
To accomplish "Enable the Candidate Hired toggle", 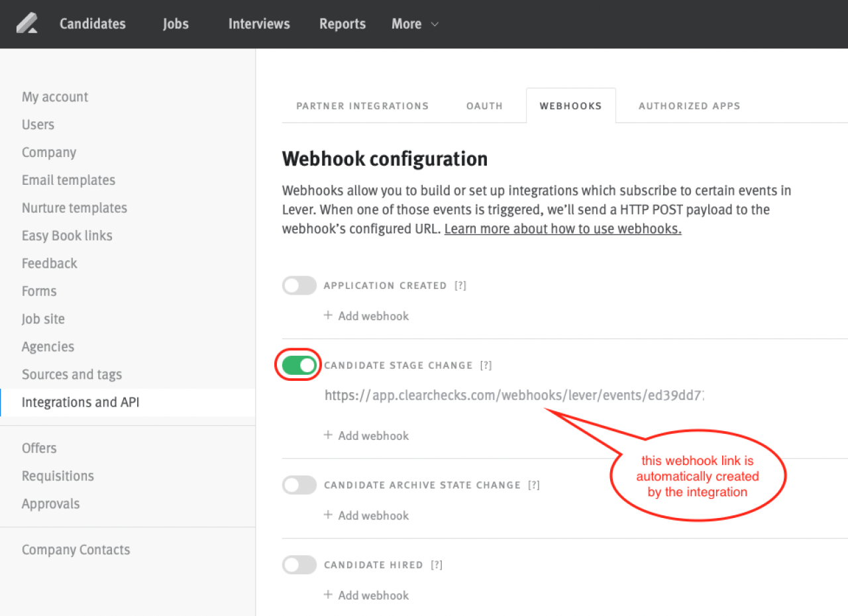I will click(299, 565).
